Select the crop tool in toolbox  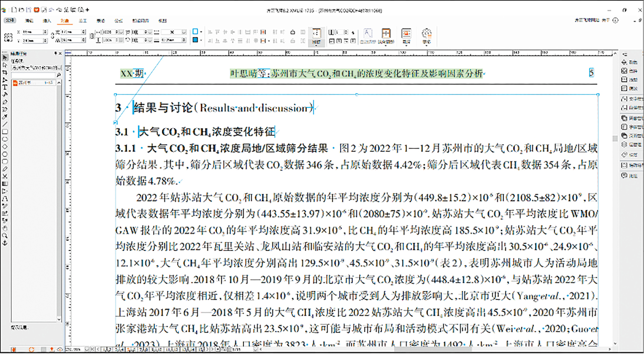(x=5, y=72)
